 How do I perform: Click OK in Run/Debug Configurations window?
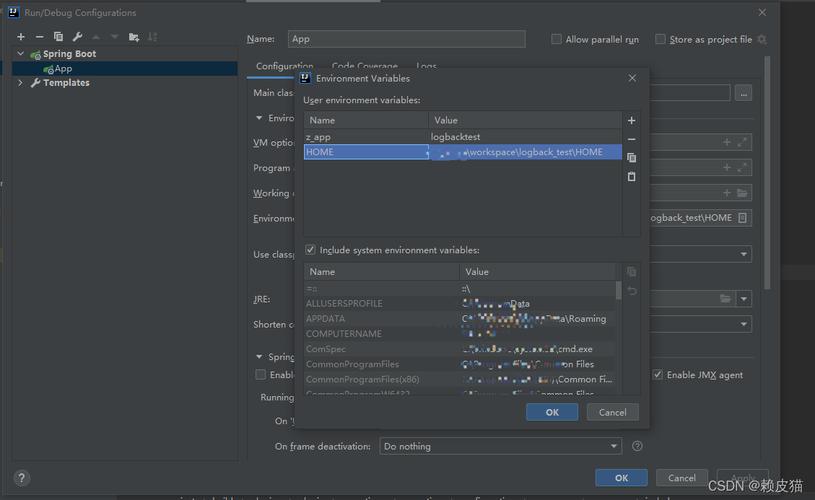coord(622,478)
